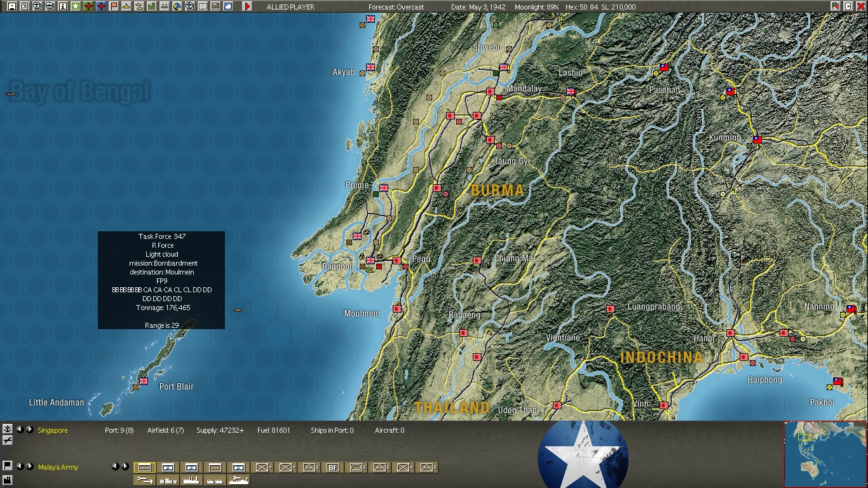Click right arrow before the unit icon row
The height and width of the screenshot is (488, 868).
pyautogui.click(x=125, y=466)
